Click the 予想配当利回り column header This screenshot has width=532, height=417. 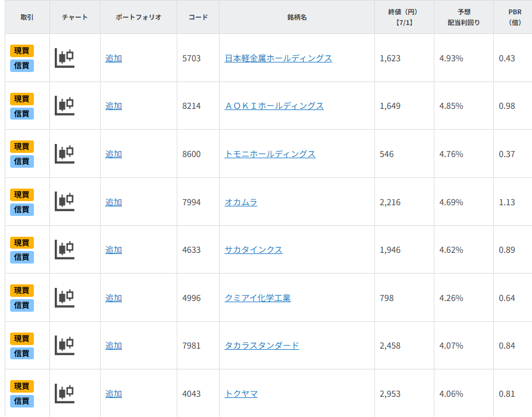pos(464,17)
